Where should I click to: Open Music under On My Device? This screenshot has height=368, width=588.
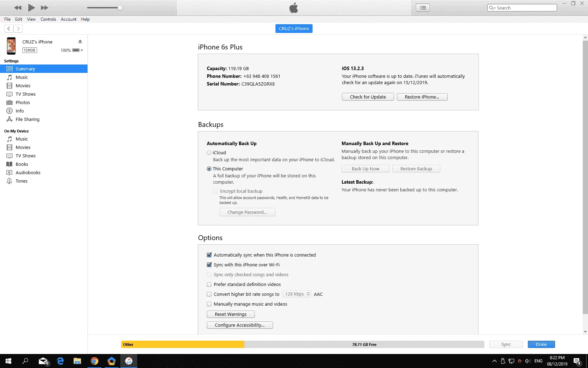coord(44,139)
